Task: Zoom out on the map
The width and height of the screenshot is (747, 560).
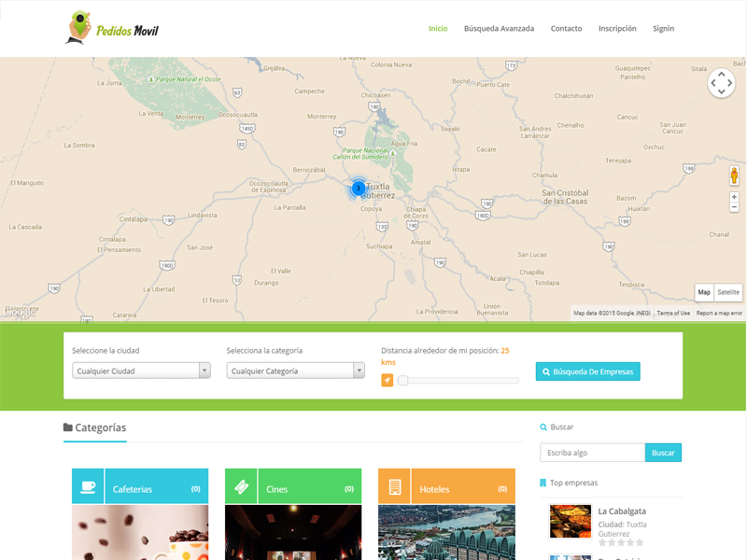Action: 734,207
